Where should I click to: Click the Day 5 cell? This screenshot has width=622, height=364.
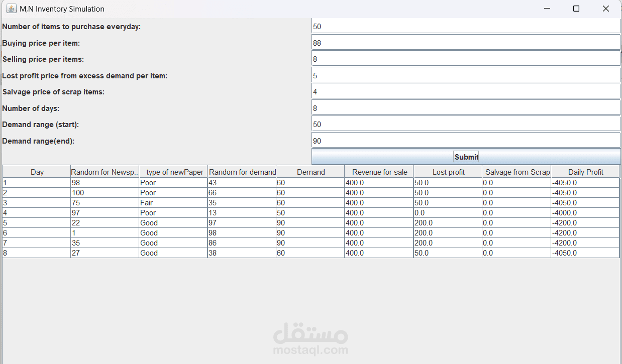pyautogui.click(x=37, y=223)
